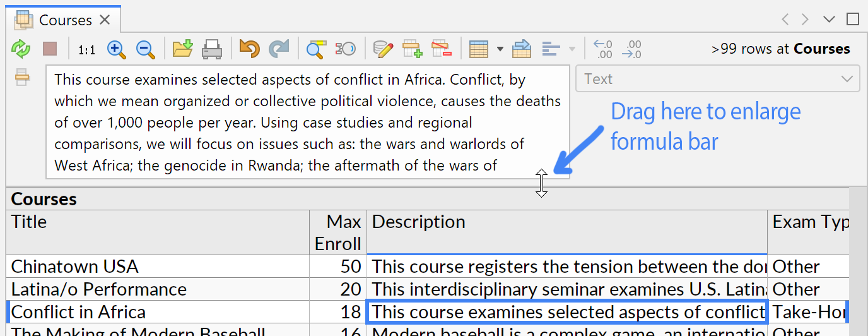Click the Add Row icon
868x336 pixels.
pos(413,49)
